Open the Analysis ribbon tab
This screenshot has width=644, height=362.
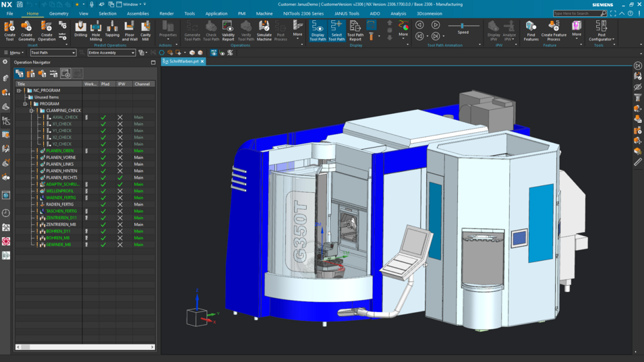(x=398, y=13)
